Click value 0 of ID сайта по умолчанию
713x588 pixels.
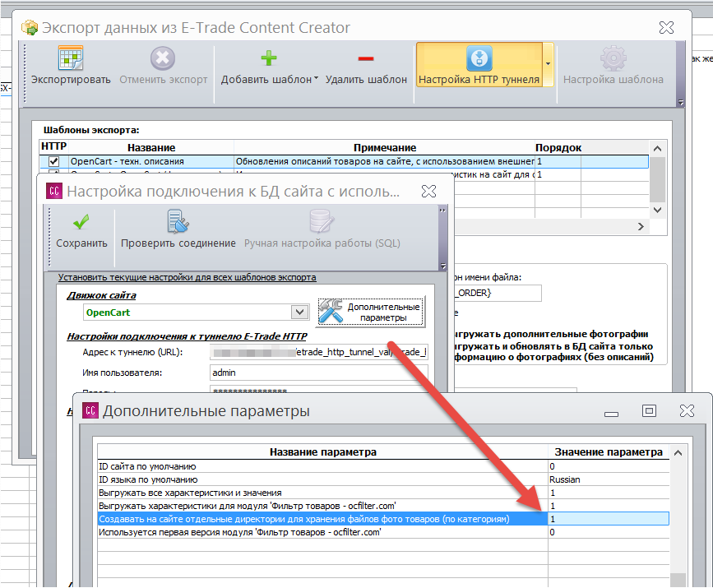click(609, 466)
